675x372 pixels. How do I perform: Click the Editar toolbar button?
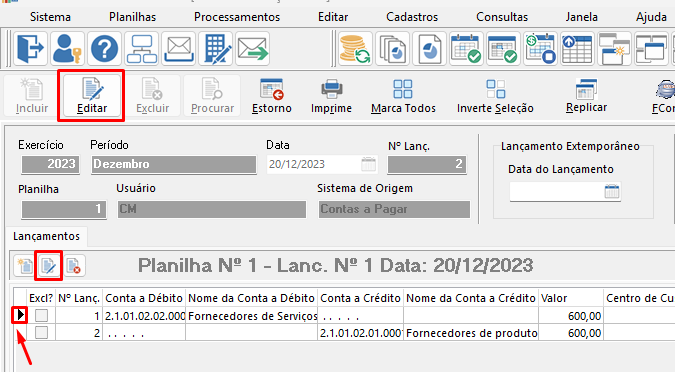click(x=91, y=96)
